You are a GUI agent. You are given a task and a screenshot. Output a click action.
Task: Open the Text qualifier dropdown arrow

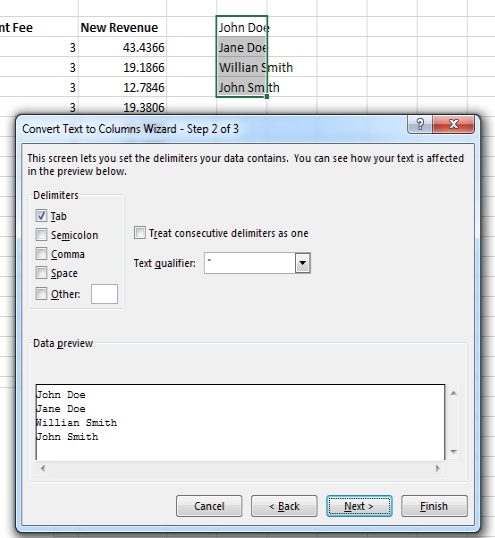303,263
